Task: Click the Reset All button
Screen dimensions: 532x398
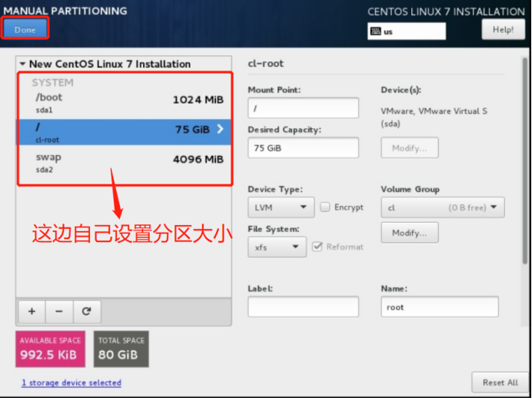Action: [500, 383]
